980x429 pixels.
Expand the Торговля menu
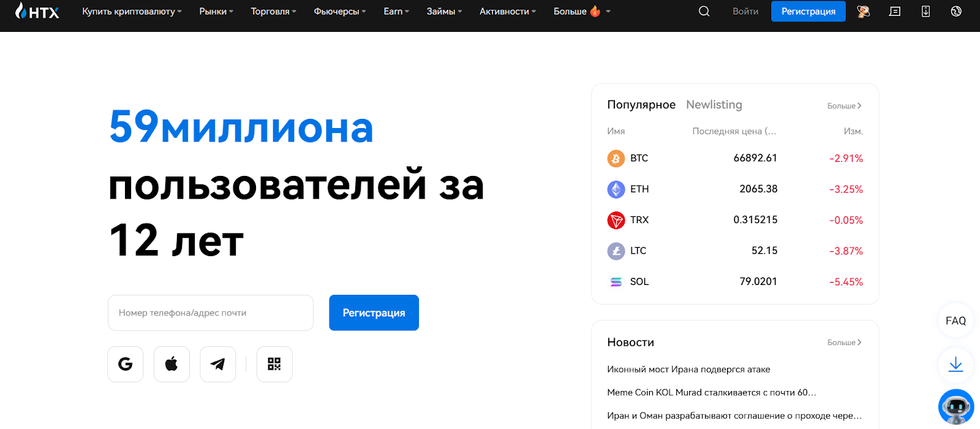pos(274,11)
